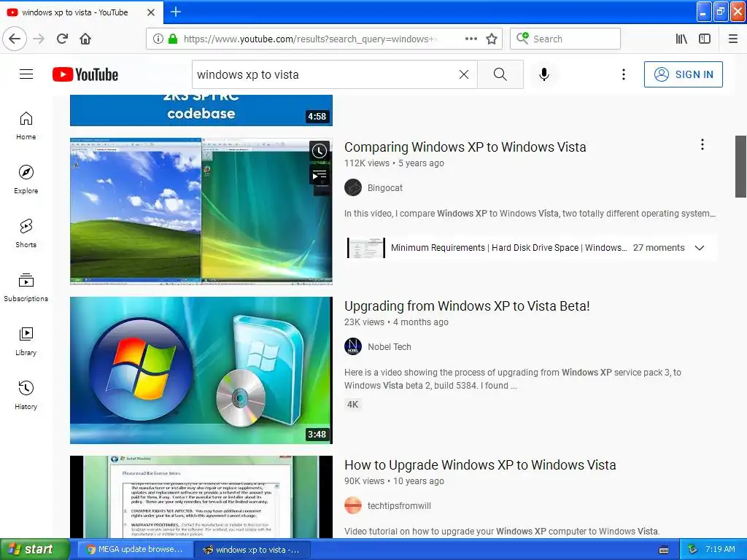
Task: Click the 7:19 AM taskbar clock
Action: [720, 550]
